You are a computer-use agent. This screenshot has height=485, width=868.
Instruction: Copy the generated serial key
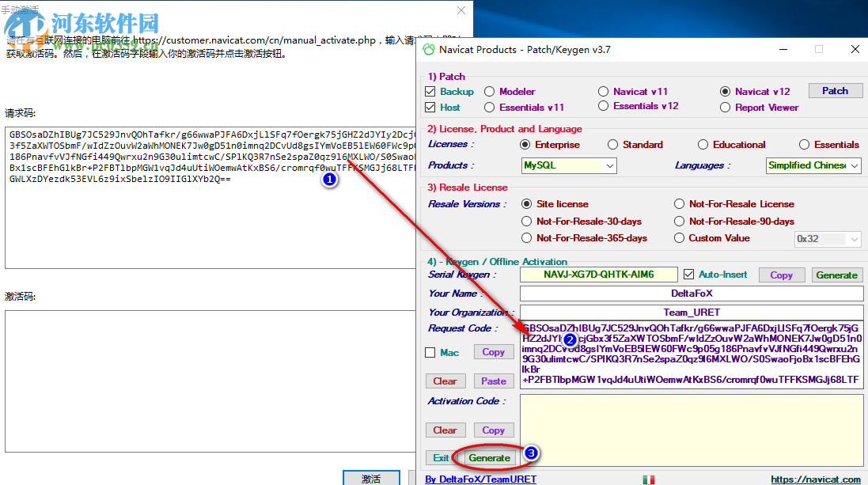point(781,275)
